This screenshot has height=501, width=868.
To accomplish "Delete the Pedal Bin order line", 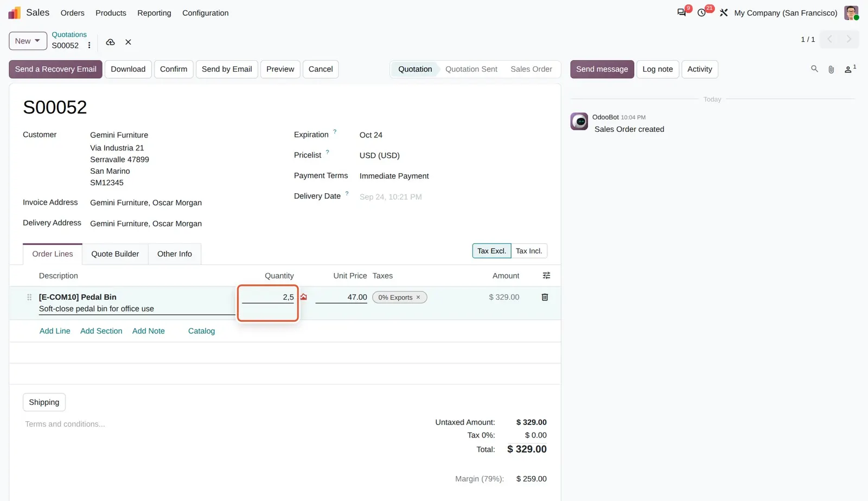I will (x=545, y=297).
